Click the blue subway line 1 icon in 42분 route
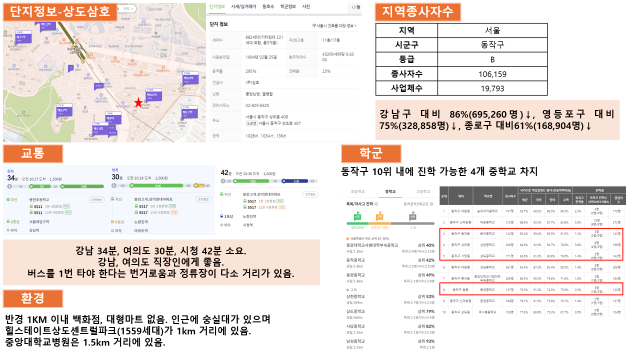640x360 pixels. [x=222, y=216]
